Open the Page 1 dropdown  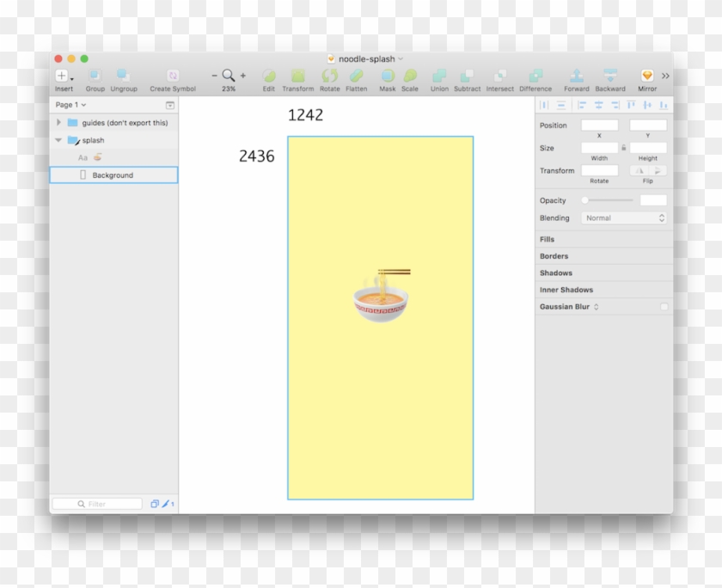point(70,105)
